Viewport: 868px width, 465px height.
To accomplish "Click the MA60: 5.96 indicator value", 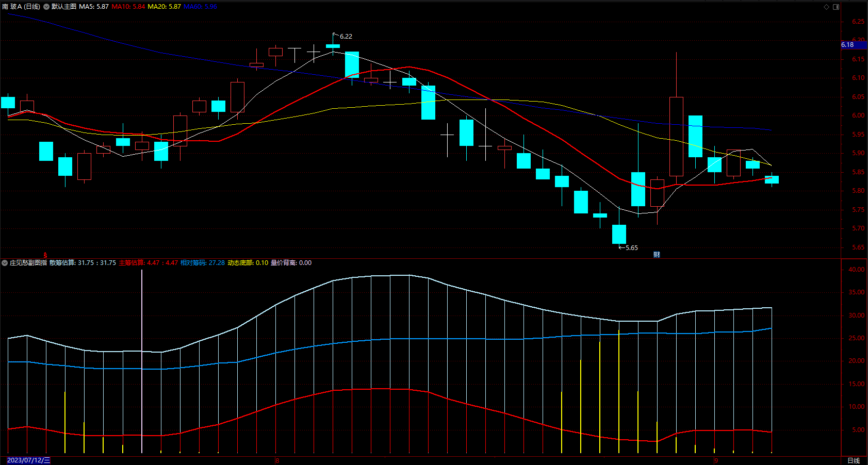I will click(200, 7).
